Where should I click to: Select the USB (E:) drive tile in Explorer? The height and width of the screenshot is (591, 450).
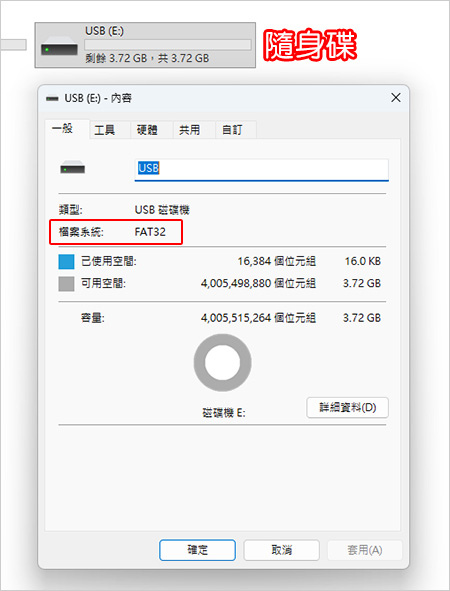[x=145, y=45]
